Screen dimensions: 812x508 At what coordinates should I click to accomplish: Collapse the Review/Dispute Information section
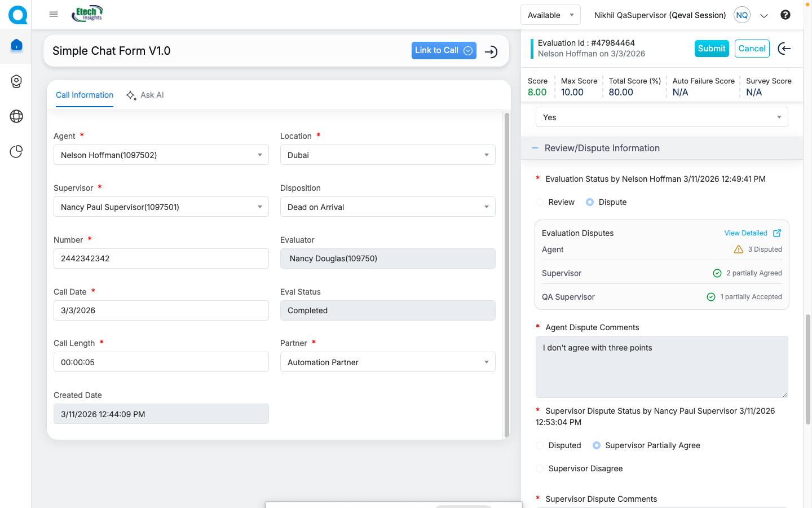pos(535,148)
